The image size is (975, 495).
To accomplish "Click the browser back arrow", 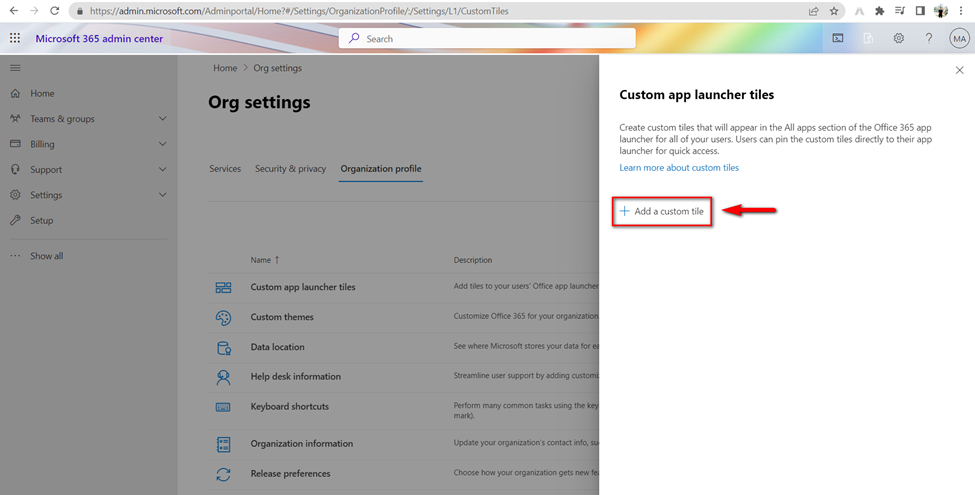I will point(14,11).
